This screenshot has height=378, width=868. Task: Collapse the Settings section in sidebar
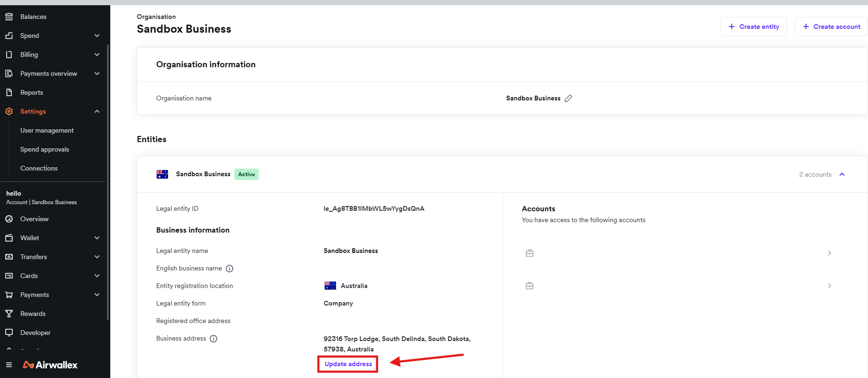coord(97,111)
